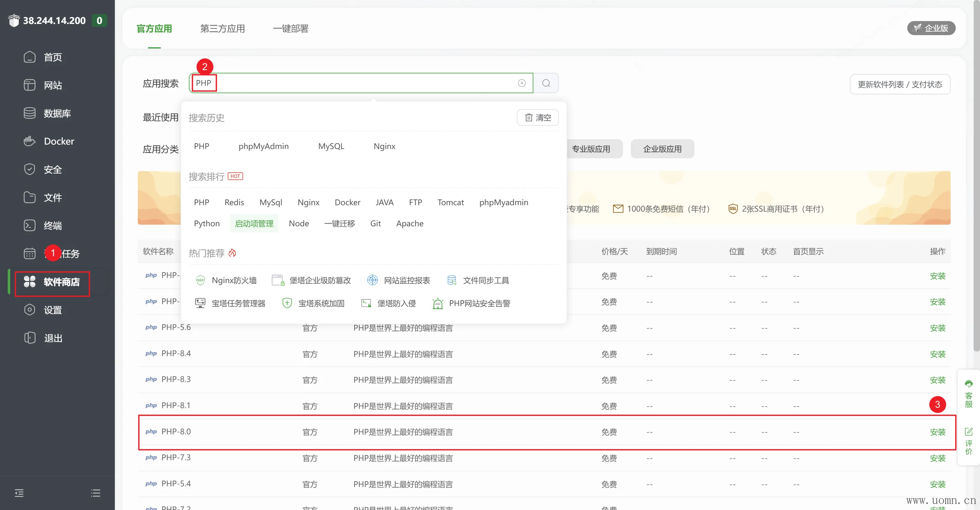Click the 清空 history button

(x=537, y=117)
